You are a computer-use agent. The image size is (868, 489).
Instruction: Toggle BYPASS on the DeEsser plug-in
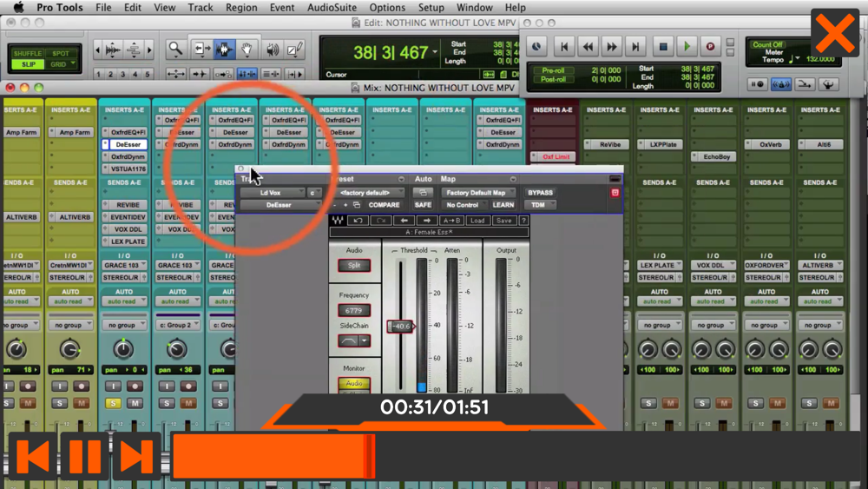[x=540, y=193]
